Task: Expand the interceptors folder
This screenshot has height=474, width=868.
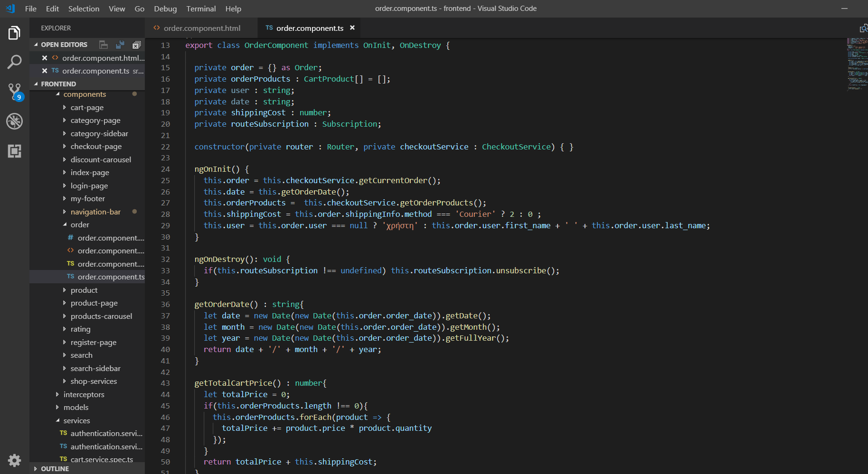Action: coord(87,395)
